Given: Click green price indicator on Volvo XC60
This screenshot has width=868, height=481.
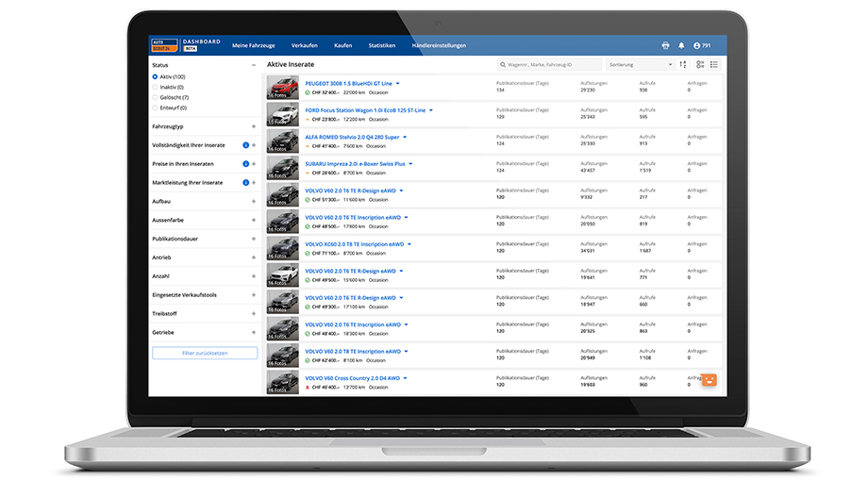Looking at the screenshot, I should [x=308, y=253].
